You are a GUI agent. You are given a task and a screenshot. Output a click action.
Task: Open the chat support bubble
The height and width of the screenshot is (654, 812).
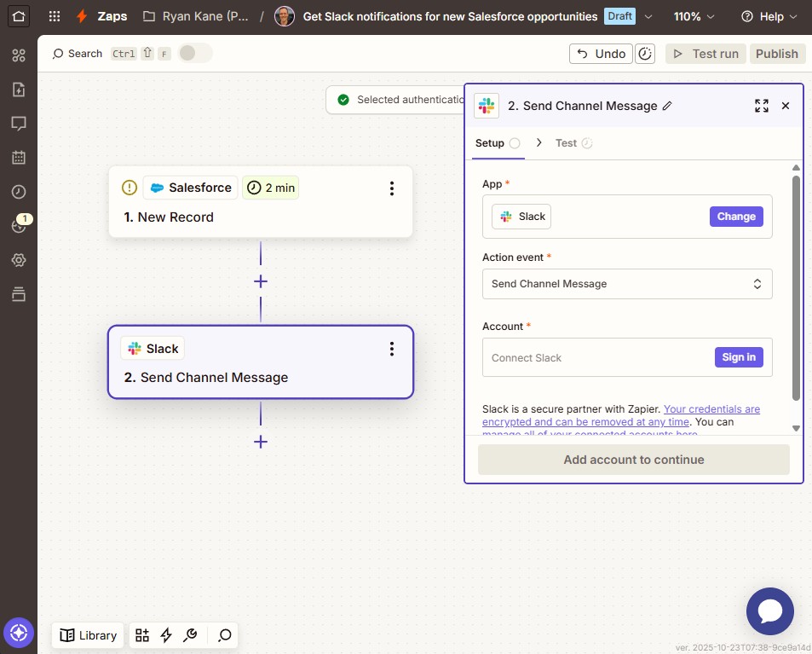tap(769, 611)
